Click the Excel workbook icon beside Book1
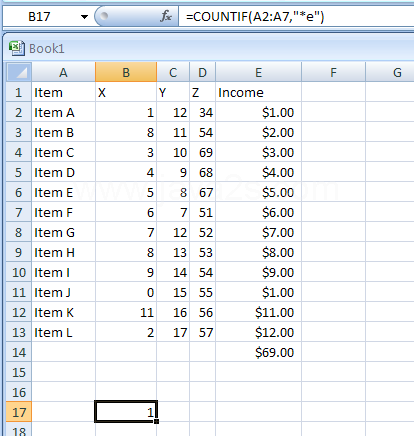Image resolution: width=414 pixels, height=436 pixels. 17,48
